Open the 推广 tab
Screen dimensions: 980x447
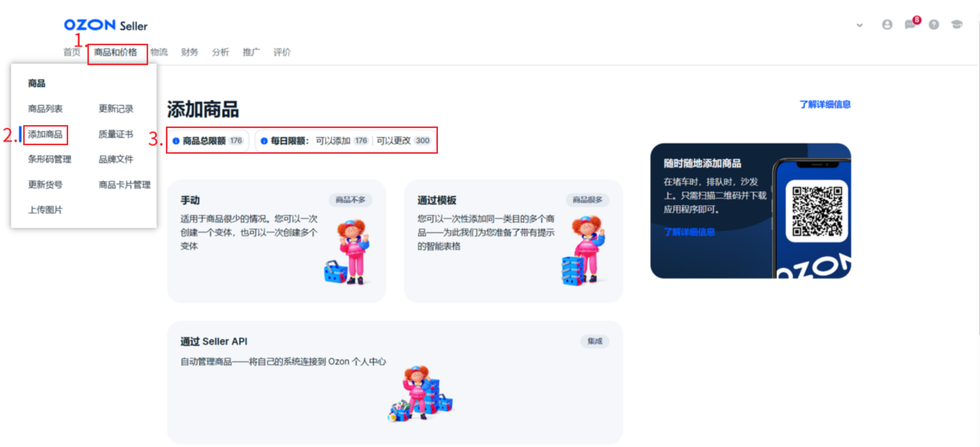point(251,52)
